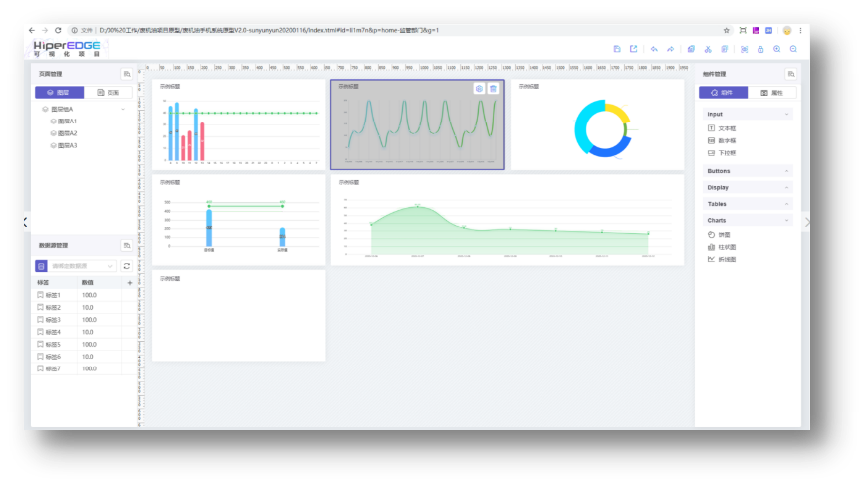Click the 10.0 value of 标签6

(87, 357)
